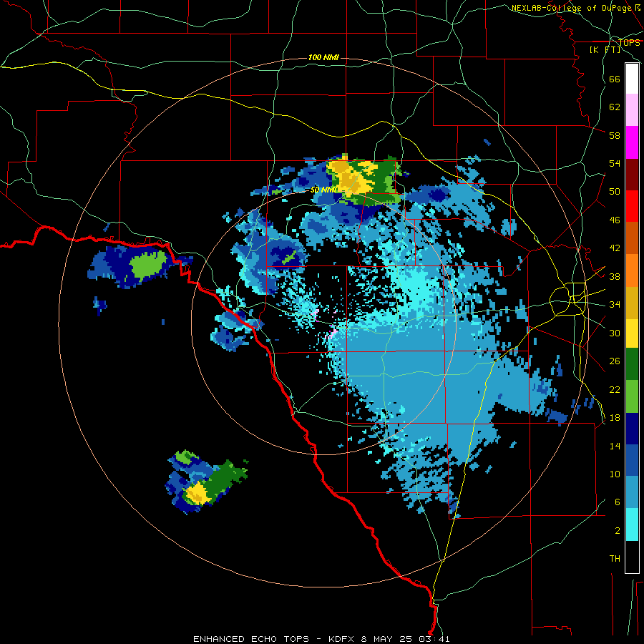Screen dimensions: 644x644
Task: Pick the dark red legend swatch
Action: tap(632, 175)
